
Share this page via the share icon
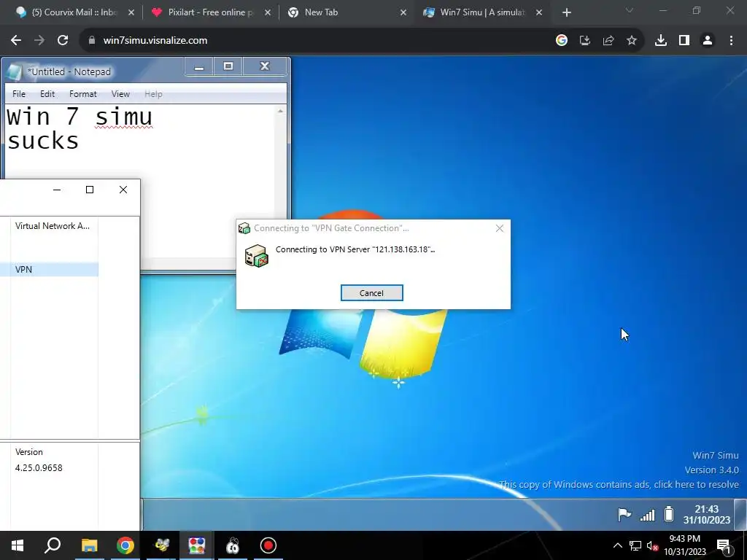608,41
